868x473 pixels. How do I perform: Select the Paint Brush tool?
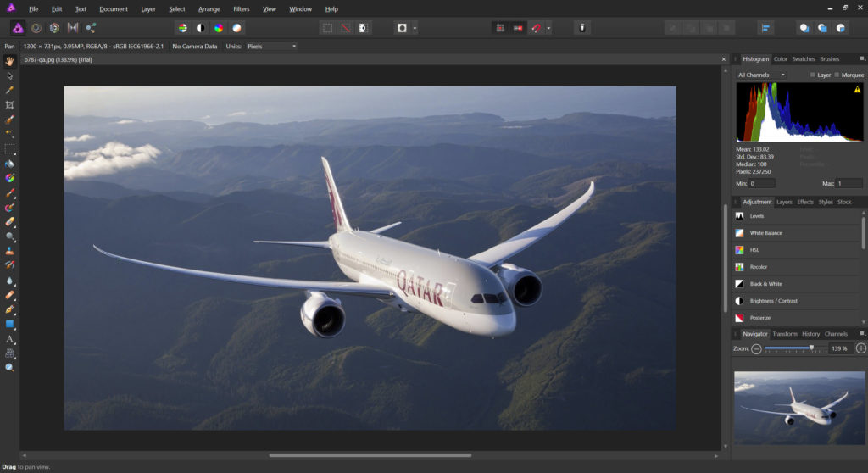click(x=9, y=192)
